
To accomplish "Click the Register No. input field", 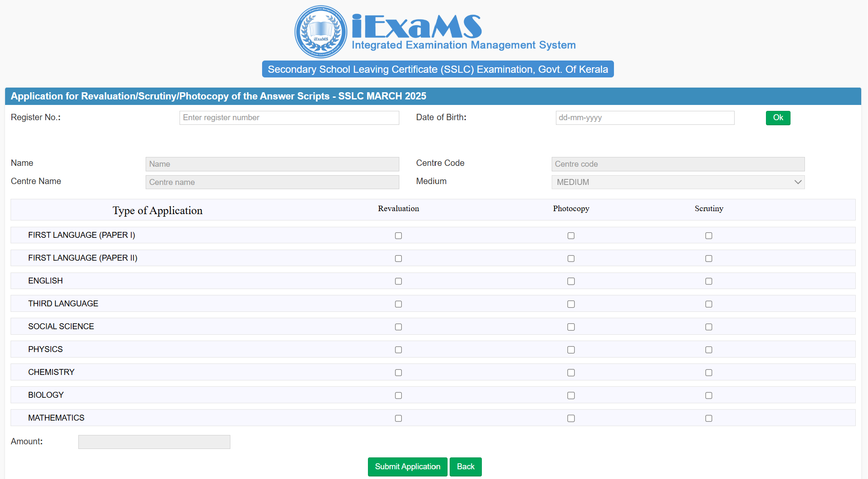I will pyautogui.click(x=289, y=118).
